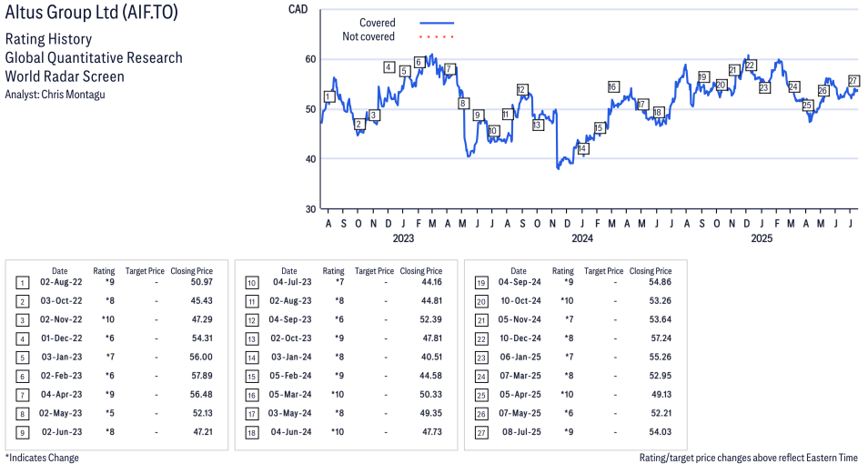
Task: Click rating *6 in 07-May-25 row
Action: [x=569, y=413]
